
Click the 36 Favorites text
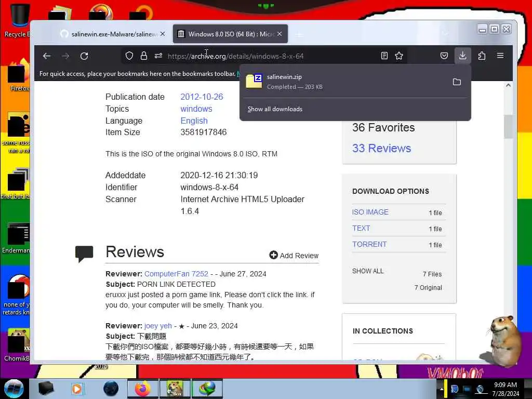[x=383, y=128]
